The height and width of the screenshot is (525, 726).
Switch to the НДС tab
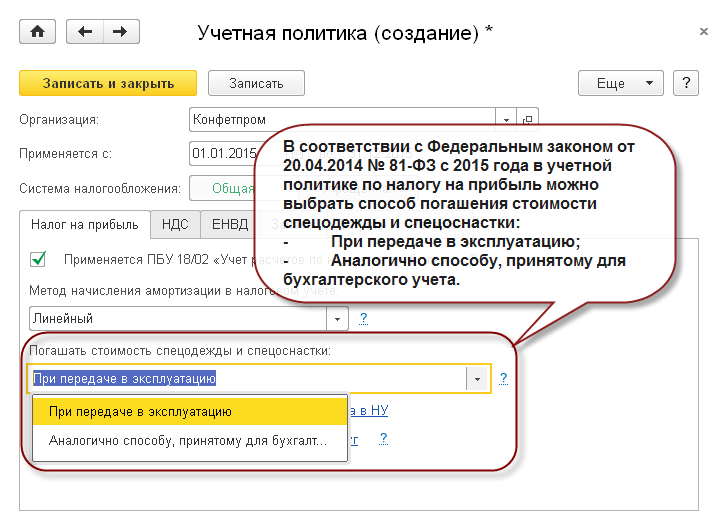tap(175, 225)
